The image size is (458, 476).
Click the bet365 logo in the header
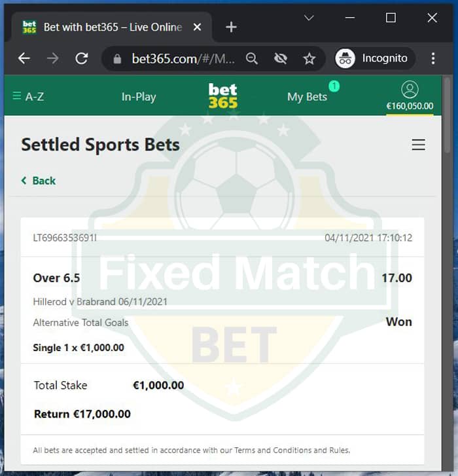[223, 96]
